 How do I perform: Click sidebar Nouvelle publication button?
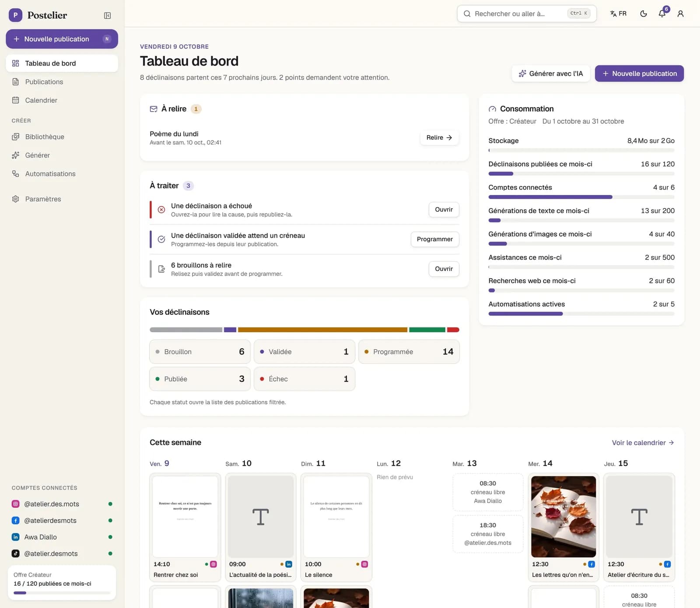pos(62,39)
